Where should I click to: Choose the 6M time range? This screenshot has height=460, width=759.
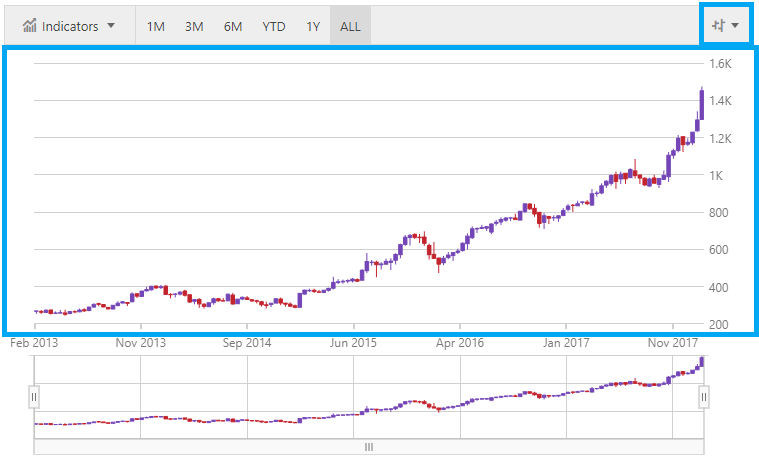pos(233,26)
